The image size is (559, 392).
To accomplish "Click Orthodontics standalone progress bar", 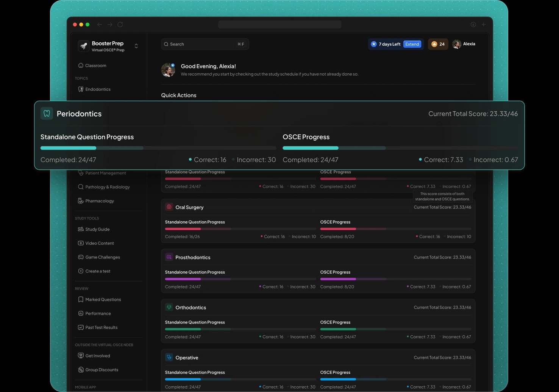I will [240, 329].
